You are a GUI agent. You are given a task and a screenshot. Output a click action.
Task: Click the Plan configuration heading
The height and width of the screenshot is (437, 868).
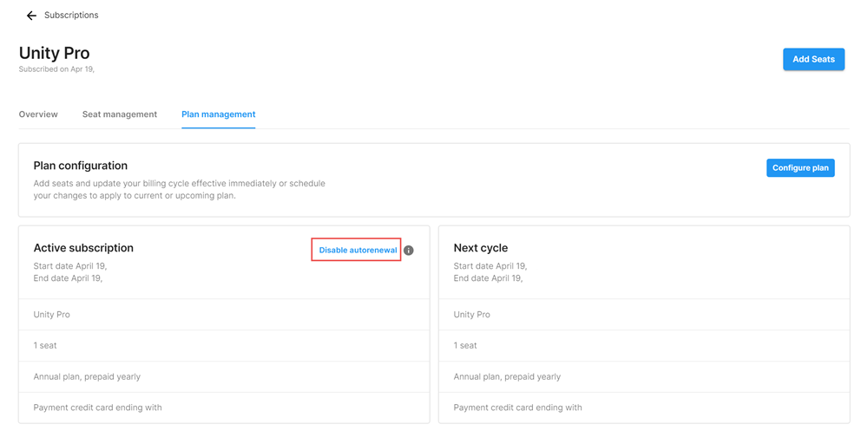80,166
